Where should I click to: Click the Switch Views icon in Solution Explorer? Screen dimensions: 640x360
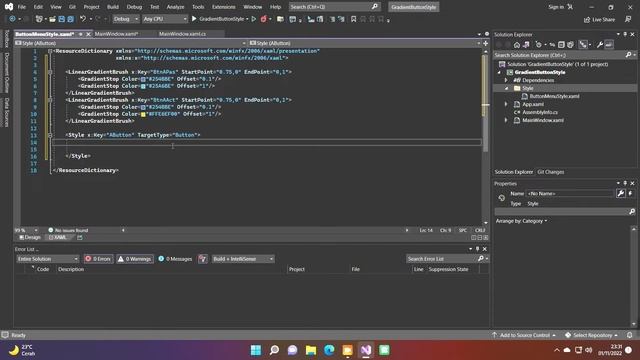[x=526, y=45]
